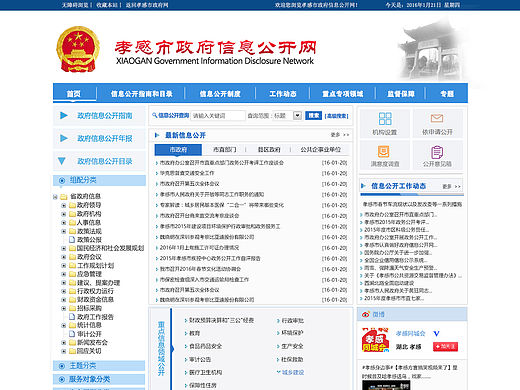520x390 pixels.
Task: Click the red 加关注 follow button
Action: [445, 347]
